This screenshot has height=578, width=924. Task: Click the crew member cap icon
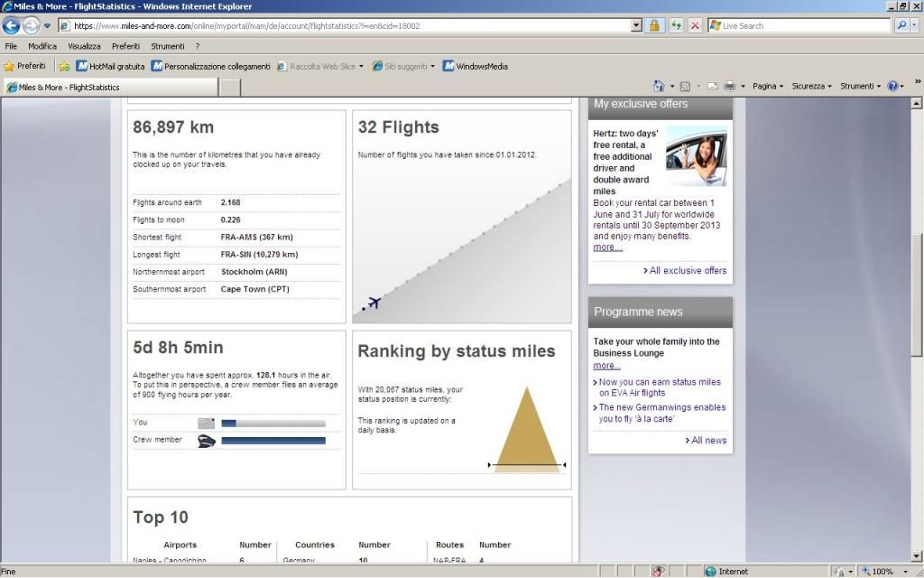[x=207, y=441]
